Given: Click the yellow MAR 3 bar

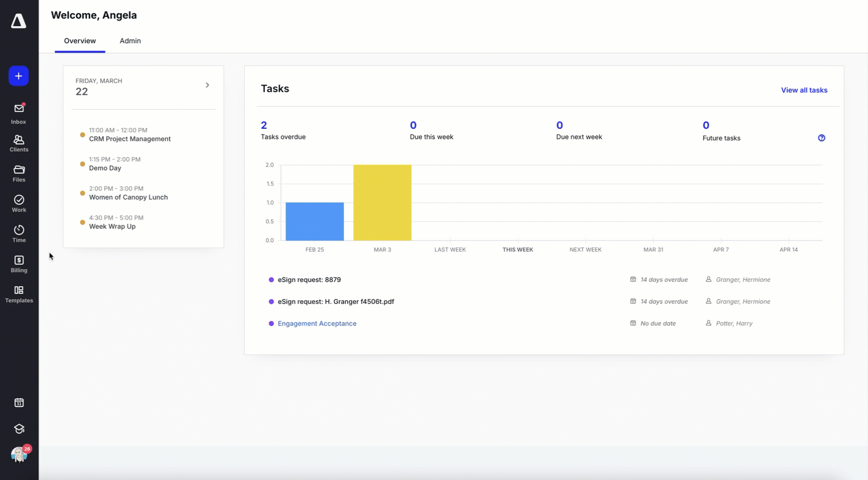Looking at the screenshot, I should [x=382, y=203].
